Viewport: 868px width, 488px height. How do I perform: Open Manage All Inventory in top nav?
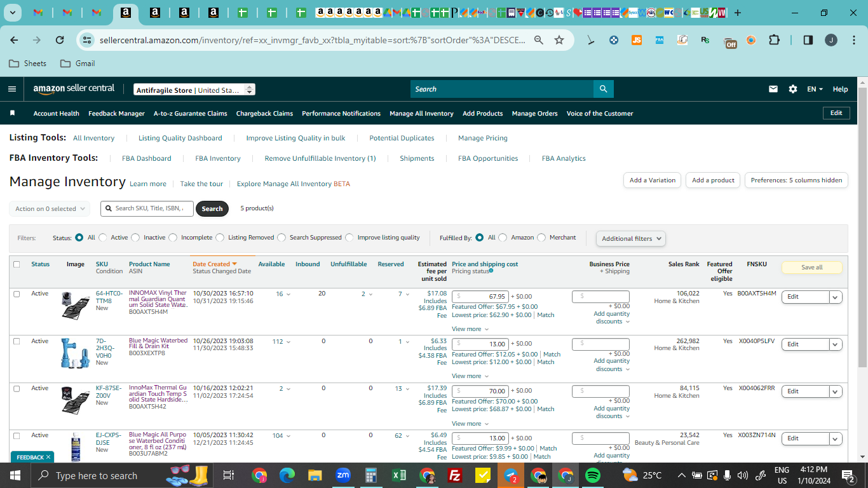pyautogui.click(x=421, y=113)
